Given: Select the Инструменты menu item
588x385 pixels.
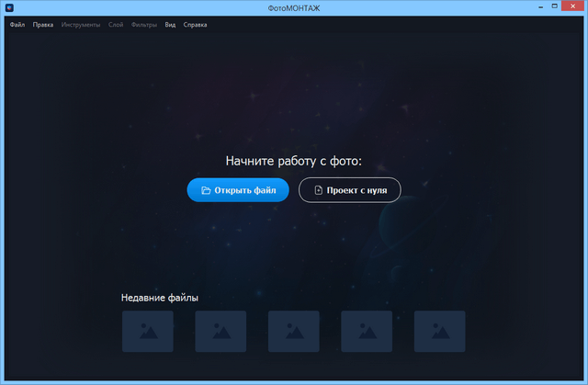Looking at the screenshot, I should pos(81,25).
